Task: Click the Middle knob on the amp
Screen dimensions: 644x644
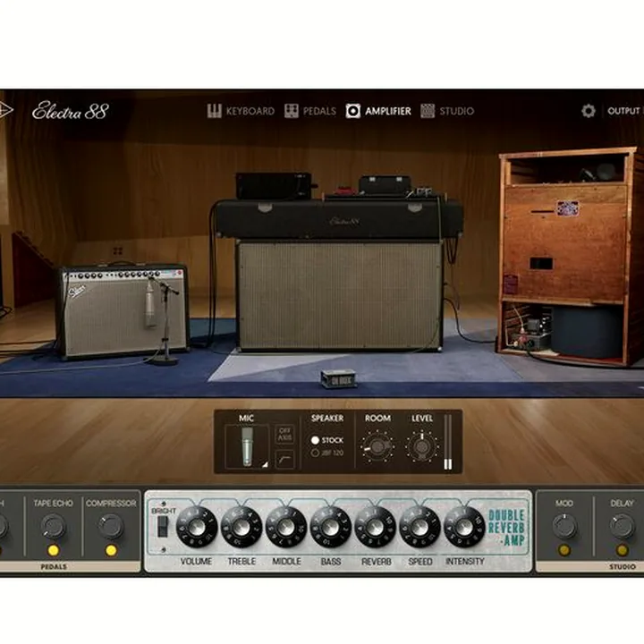Action: (286, 527)
